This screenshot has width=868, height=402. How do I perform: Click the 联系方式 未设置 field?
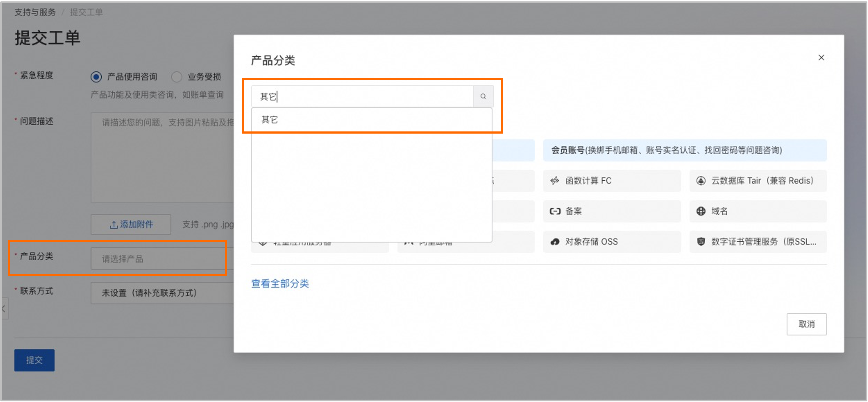coord(162,293)
